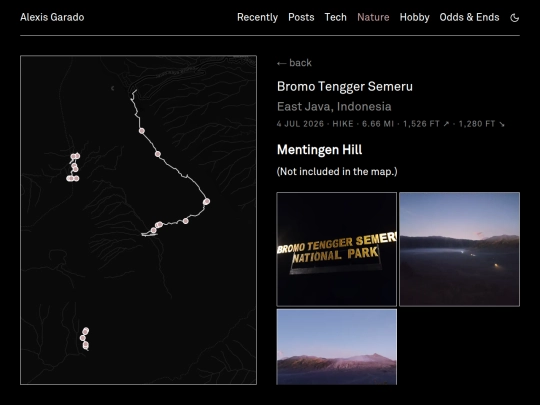
Task: Open the Nature section
Action: [x=373, y=17]
